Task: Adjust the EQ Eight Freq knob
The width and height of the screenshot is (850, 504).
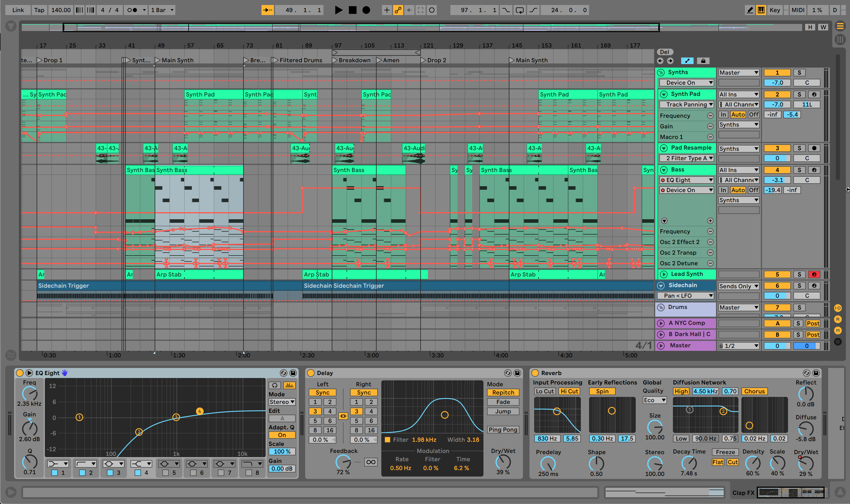Action: click(30, 394)
